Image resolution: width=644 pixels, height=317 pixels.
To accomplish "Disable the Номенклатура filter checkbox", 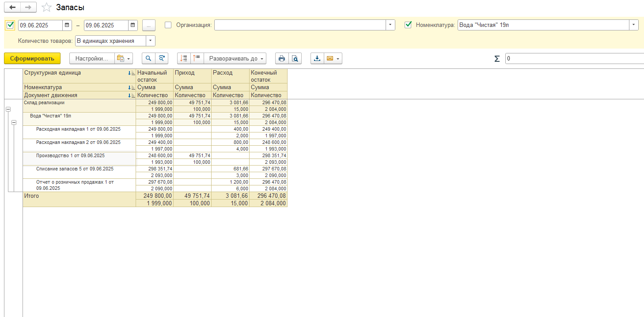I will 408,25.
